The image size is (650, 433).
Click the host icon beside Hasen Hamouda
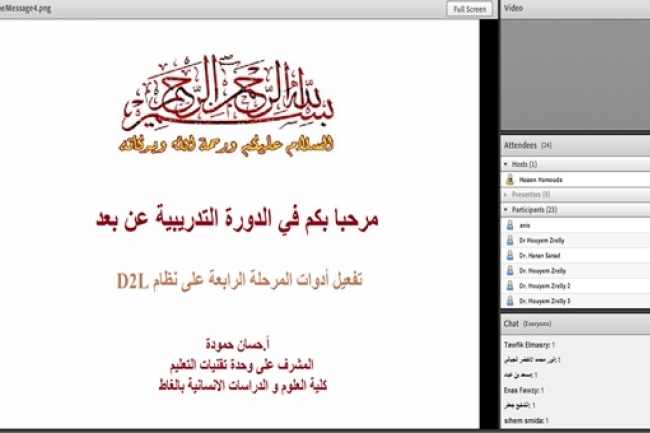coord(510,179)
